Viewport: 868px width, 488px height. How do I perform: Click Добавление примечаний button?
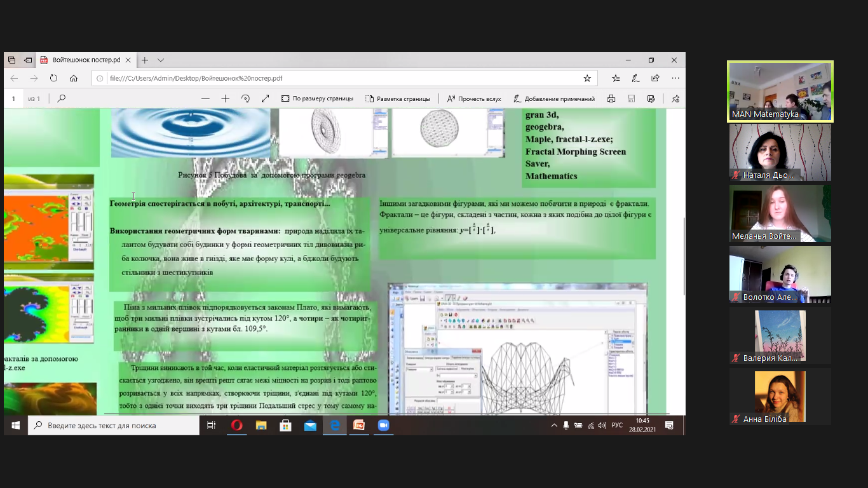tap(554, 98)
